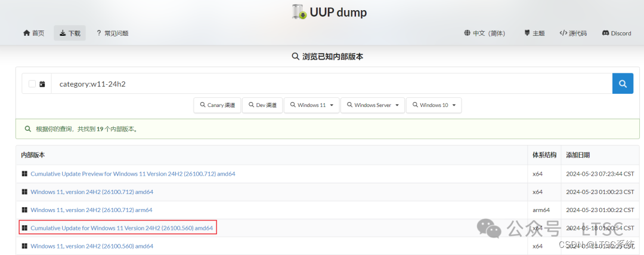Search the Dev 渠道 builds
This screenshot has height=255, width=644.
(262, 105)
